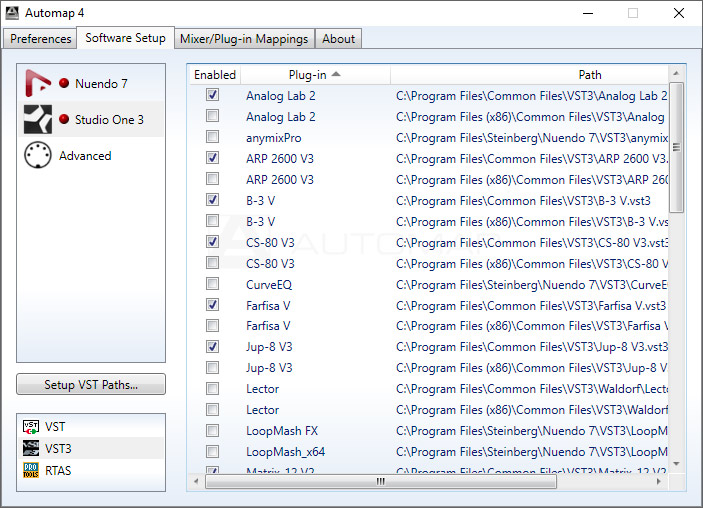Click the horizontal scrollbar thumb
703x508 pixels.
coord(380,481)
